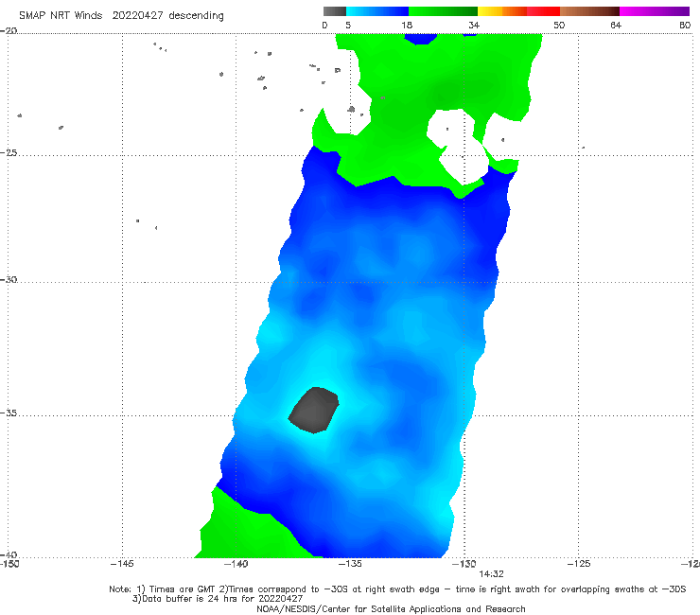Viewport: 700px width, 615px height.
Task: Click the gray segment of the color bar
Action: [335, 11]
